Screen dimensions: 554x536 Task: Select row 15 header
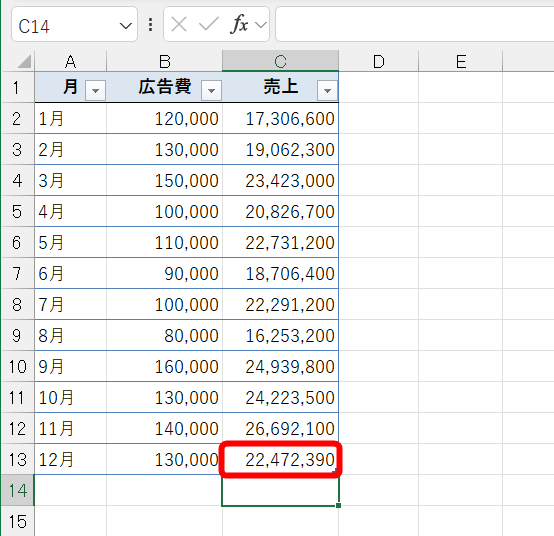tap(18, 521)
